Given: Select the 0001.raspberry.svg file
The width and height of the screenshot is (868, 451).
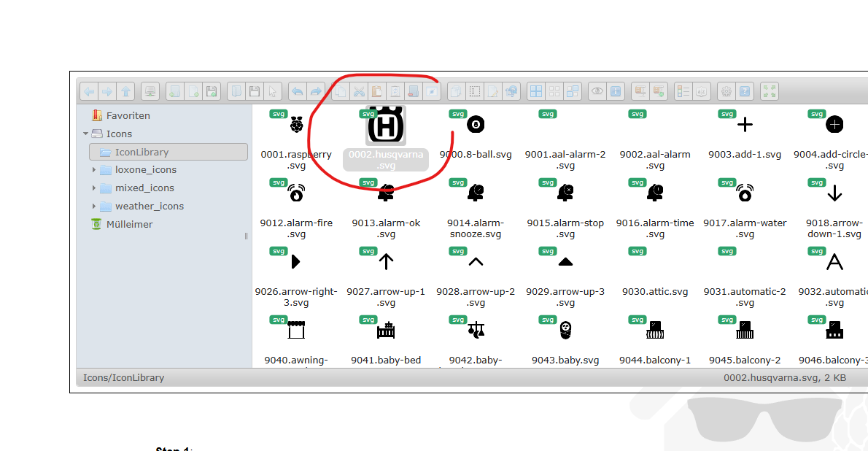Looking at the screenshot, I should (296, 139).
